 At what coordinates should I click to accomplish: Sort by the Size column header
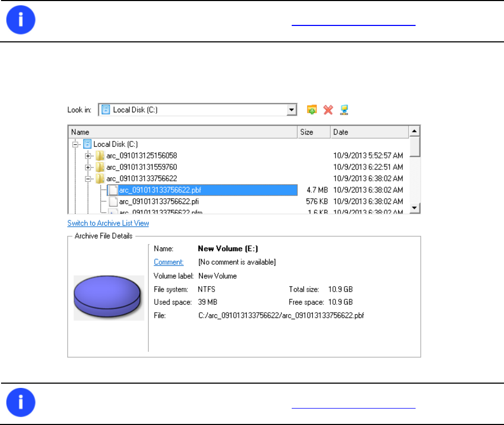(314, 132)
